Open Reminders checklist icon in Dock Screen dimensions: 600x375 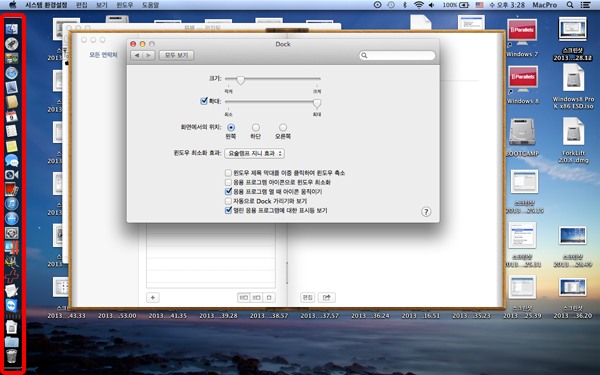[x=11, y=131]
